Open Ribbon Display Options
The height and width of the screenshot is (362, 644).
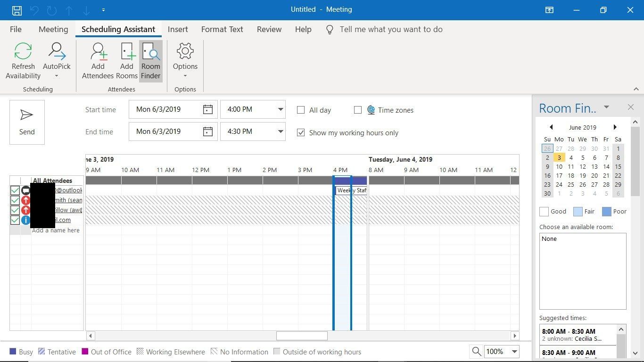pyautogui.click(x=549, y=10)
